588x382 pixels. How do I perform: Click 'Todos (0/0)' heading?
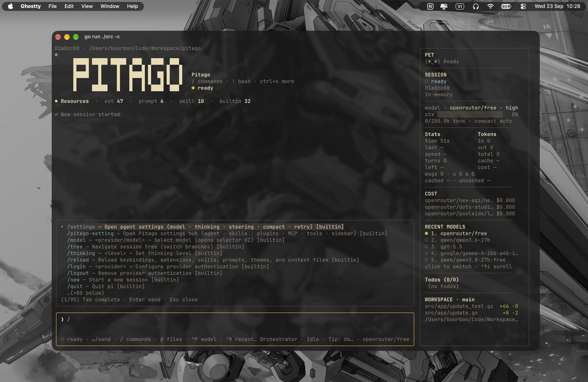point(442,280)
